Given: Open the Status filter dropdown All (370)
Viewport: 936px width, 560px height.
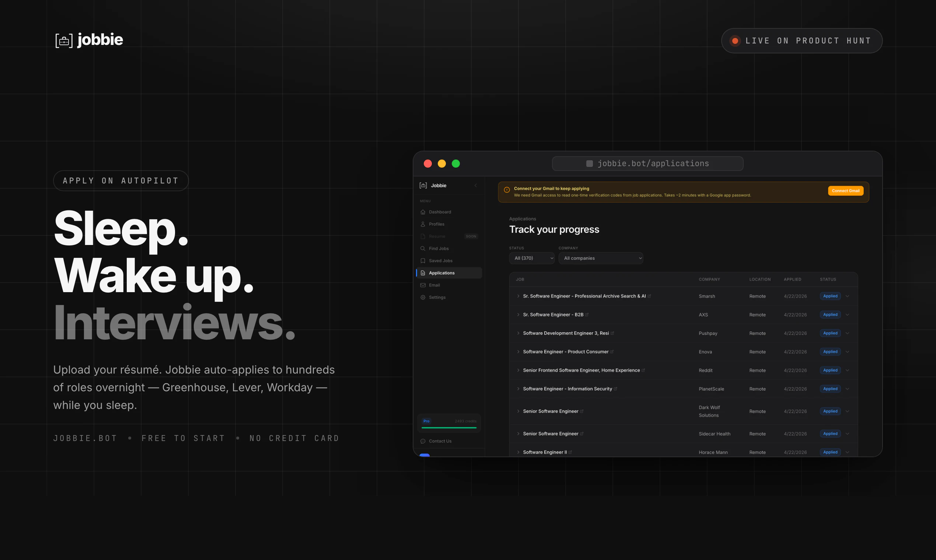Looking at the screenshot, I should [532, 258].
